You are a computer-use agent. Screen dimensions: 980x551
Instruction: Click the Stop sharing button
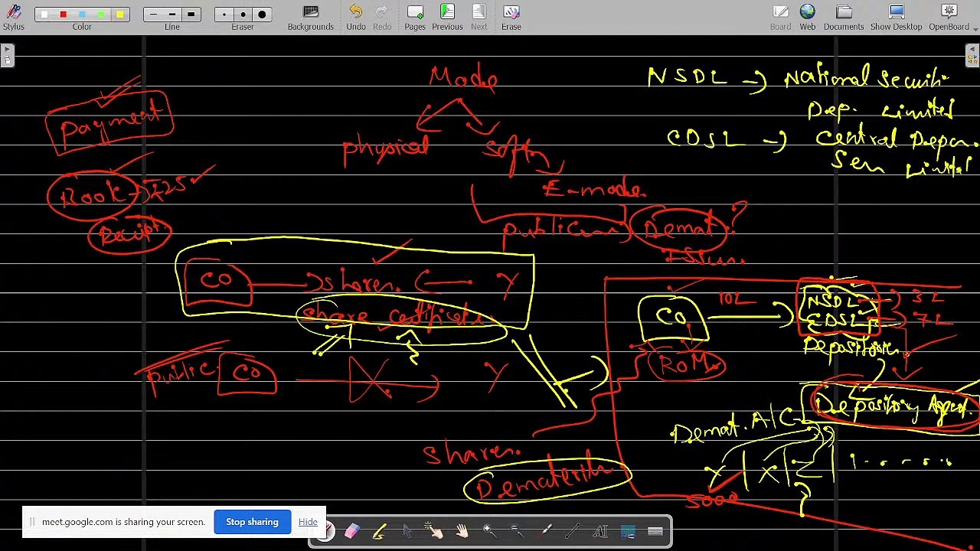[x=252, y=522]
